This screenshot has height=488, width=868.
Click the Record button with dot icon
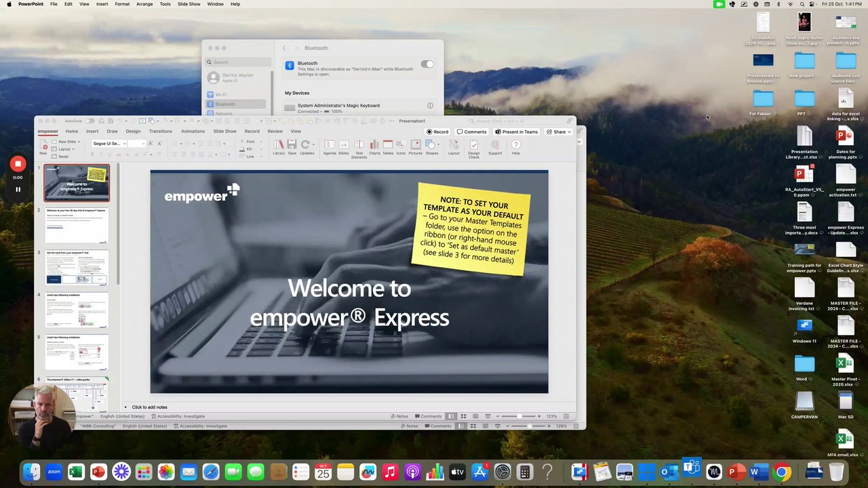click(x=437, y=132)
